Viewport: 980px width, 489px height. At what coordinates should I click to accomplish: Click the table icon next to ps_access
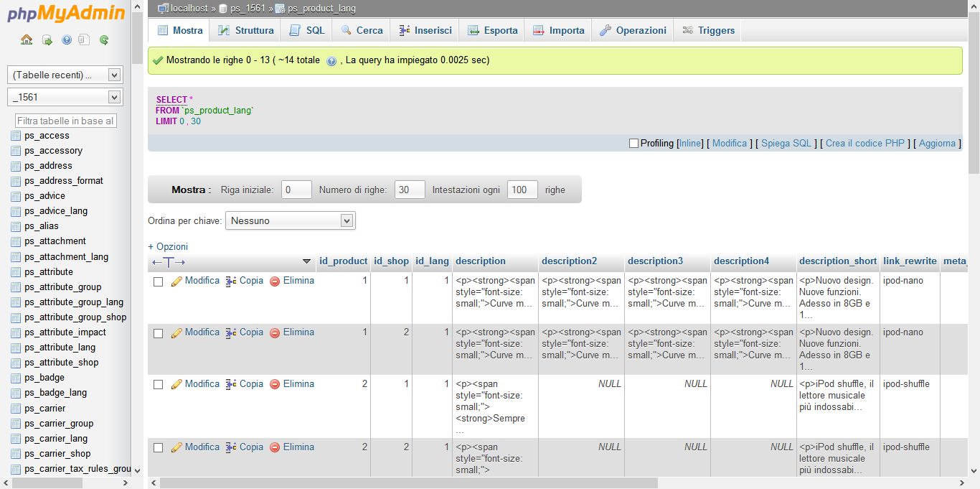(x=16, y=136)
